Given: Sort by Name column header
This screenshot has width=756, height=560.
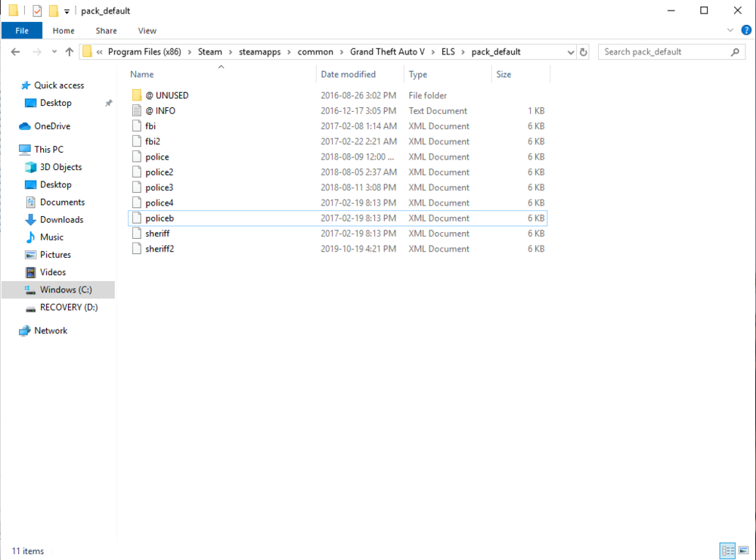Looking at the screenshot, I should pyautogui.click(x=142, y=74).
